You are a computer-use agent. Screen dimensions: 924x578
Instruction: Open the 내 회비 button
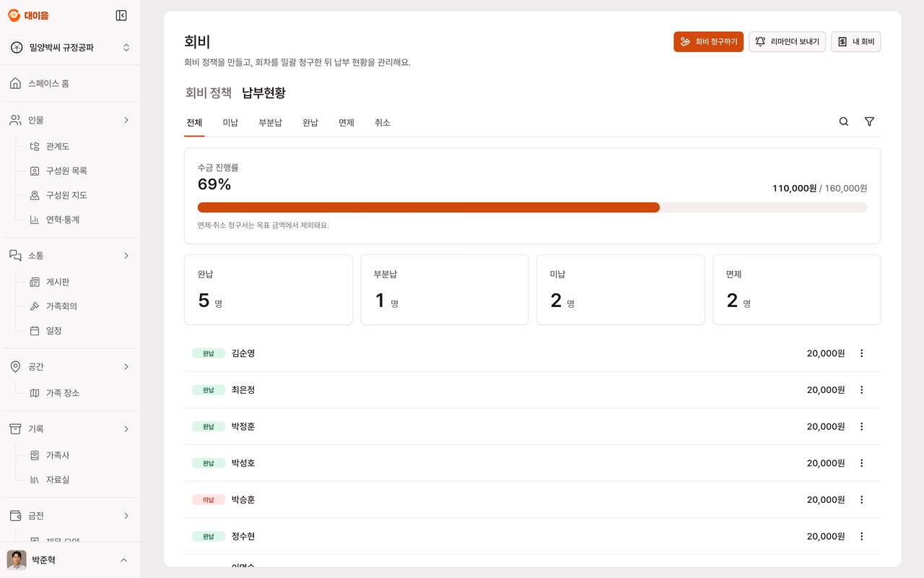pyautogui.click(x=856, y=42)
